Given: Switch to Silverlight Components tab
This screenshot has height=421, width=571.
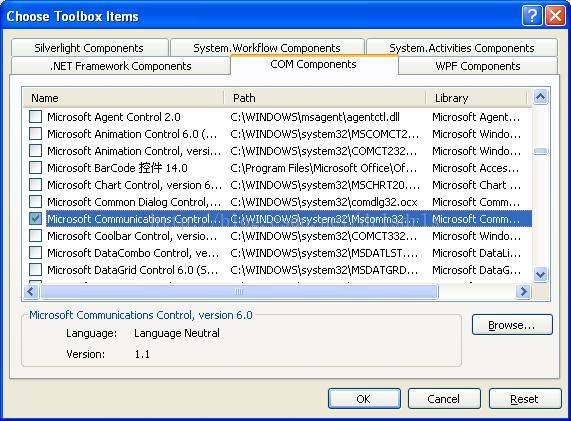Looking at the screenshot, I should point(89,48).
